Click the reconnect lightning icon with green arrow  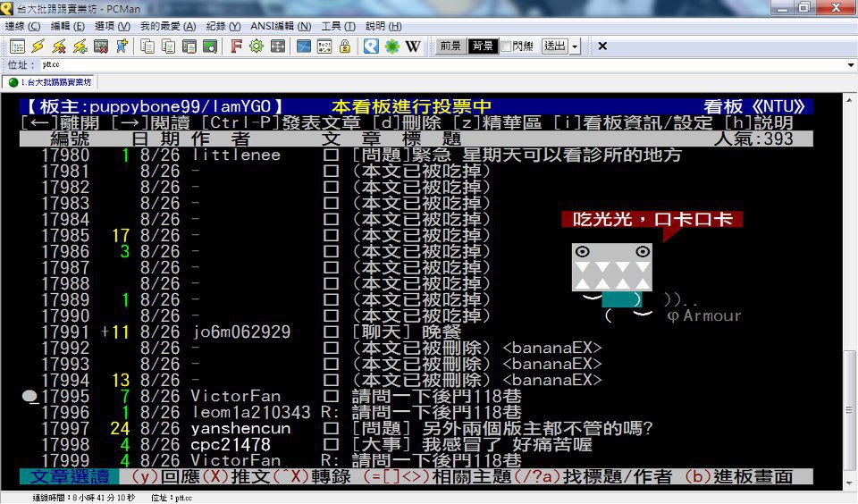pyautogui.click(x=80, y=46)
